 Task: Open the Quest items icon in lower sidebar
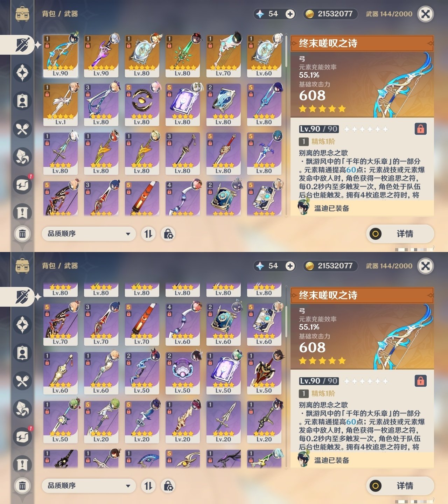click(22, 464)
